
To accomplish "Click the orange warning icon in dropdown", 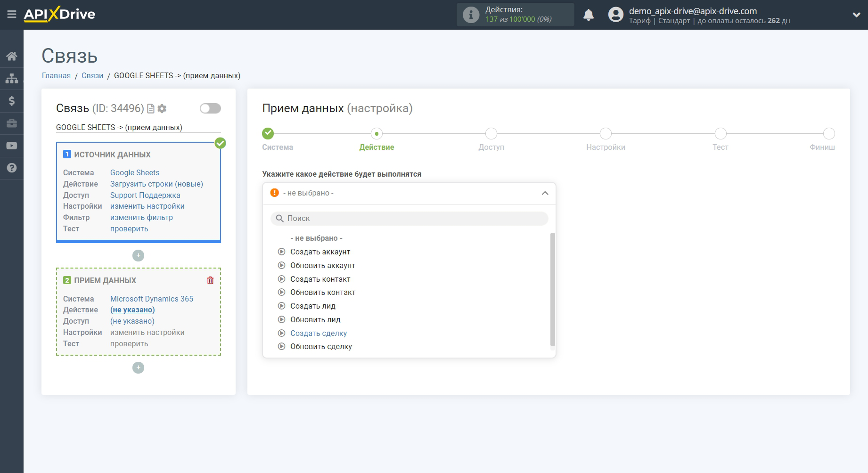I will point(275,193).
